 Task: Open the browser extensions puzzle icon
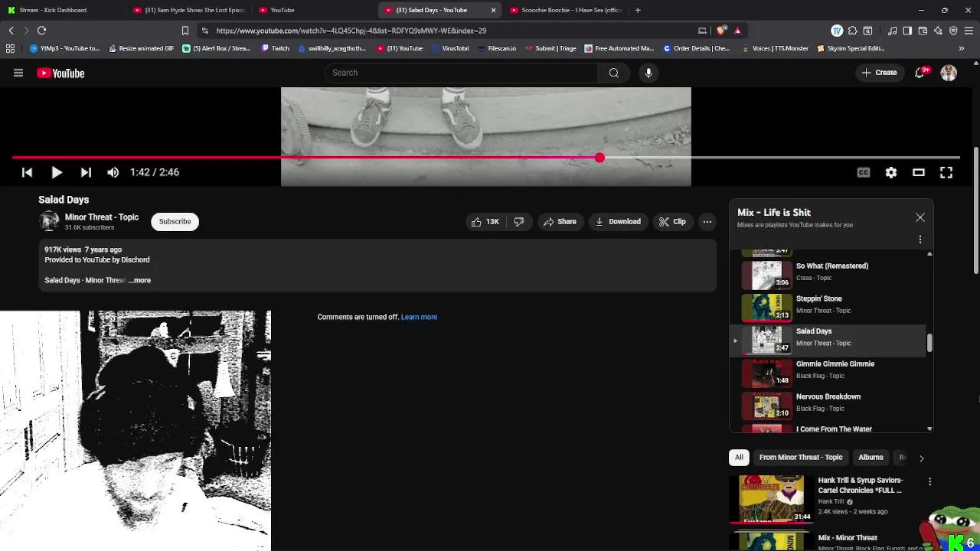pos(852,31)
